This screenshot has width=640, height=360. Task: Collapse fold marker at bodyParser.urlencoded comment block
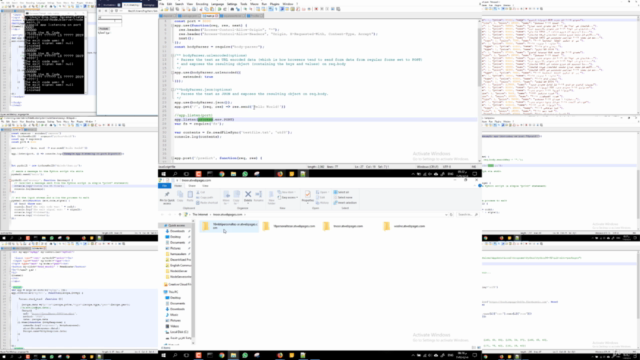172,55
